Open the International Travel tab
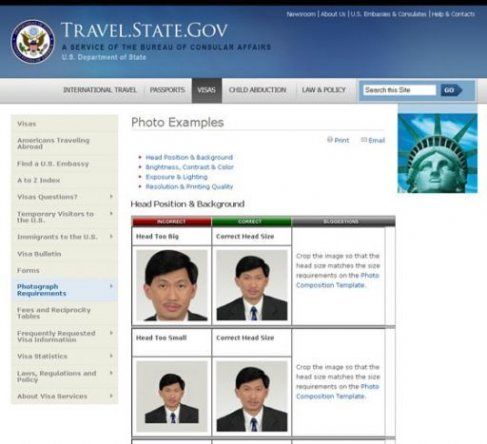The image size is (487, 444). tap(100, 90)
